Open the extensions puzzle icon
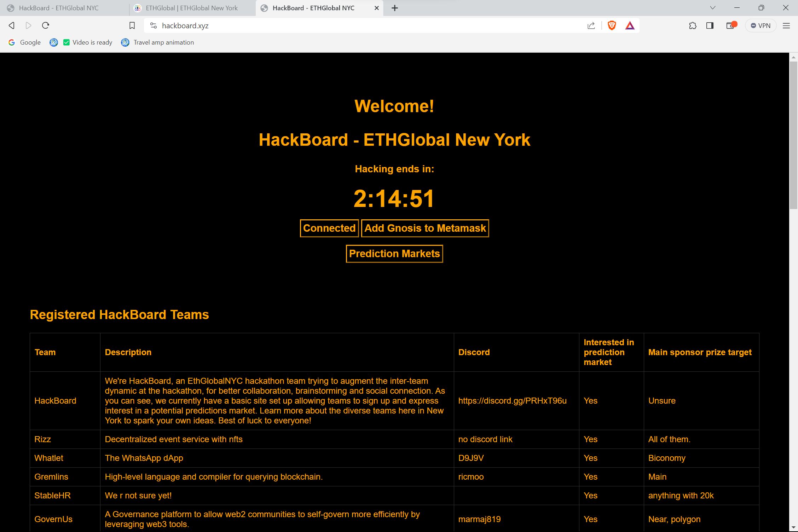Image resolution: width=798 pixels, height=532 pixels. 693,25
